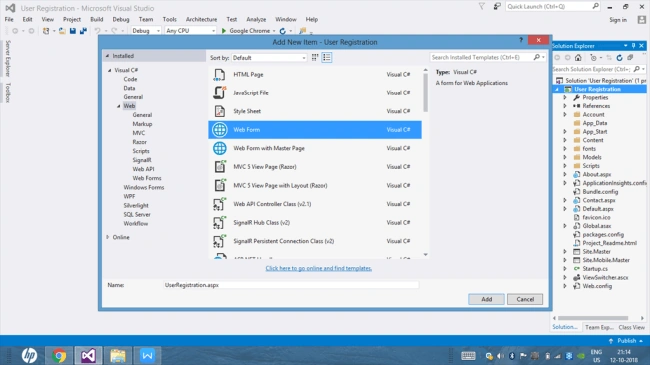Screen dimensions: 650x365
Task: Open File Explorer from taskbar
Action: 118,355
